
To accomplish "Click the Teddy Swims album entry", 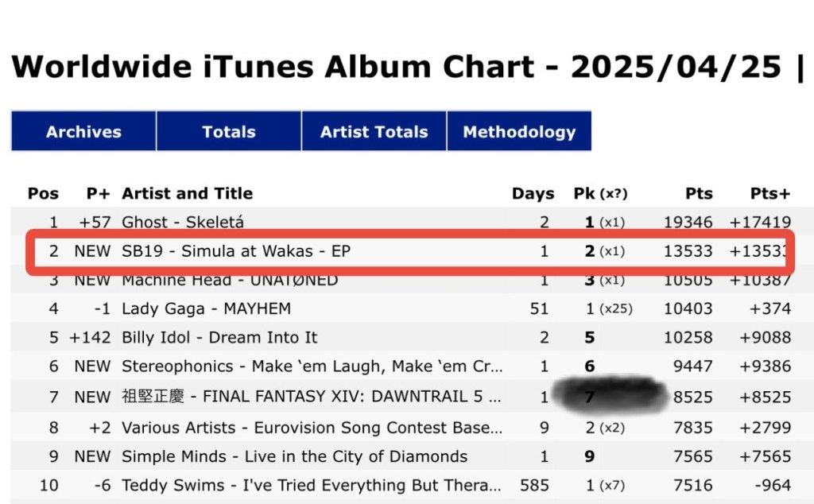I will [x=312, y=485].
